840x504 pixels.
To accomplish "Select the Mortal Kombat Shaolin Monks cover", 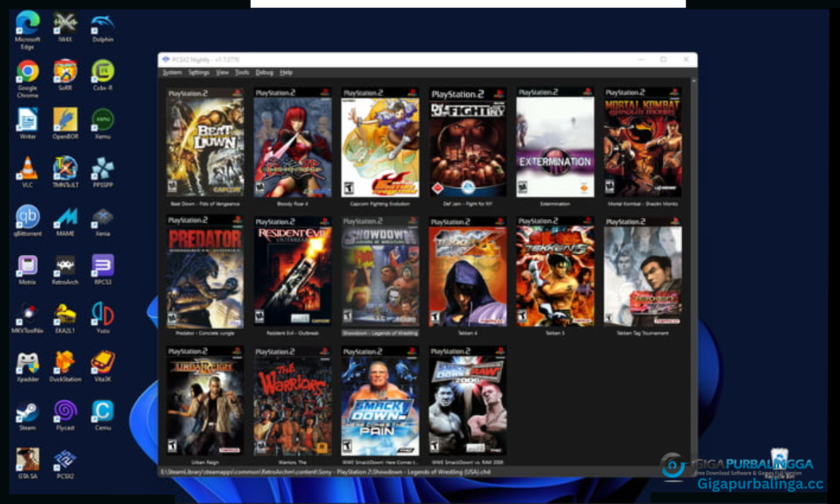I will (643, 142).
